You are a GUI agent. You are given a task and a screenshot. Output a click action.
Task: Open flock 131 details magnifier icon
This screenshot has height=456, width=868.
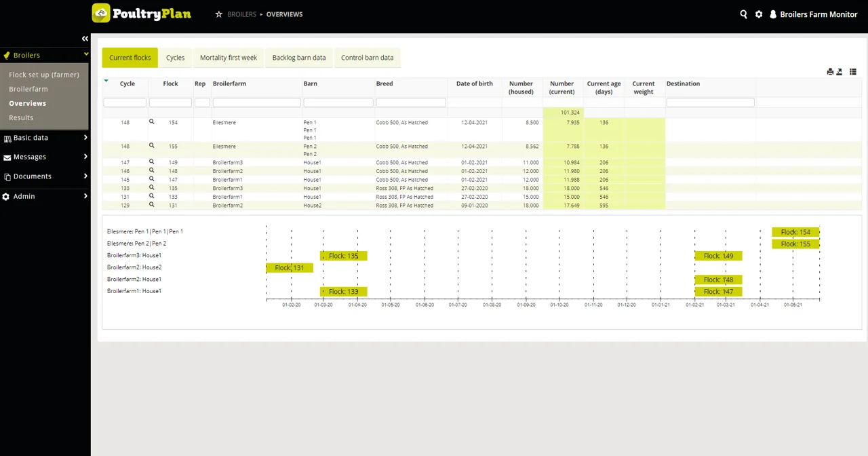tap(151, 205)
